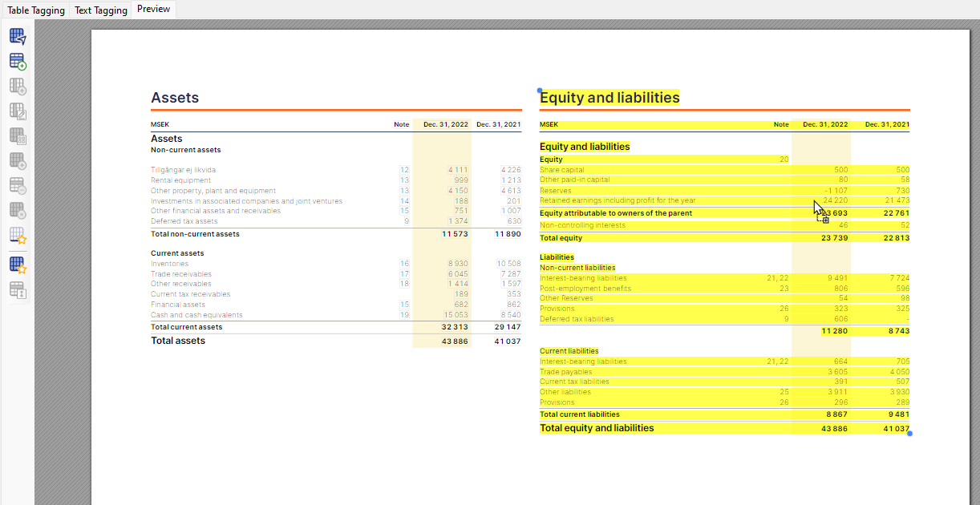Click 'Other property, plant and equipment' label
The height and width of the screenshot is (505, 980).
pos(213,191)
